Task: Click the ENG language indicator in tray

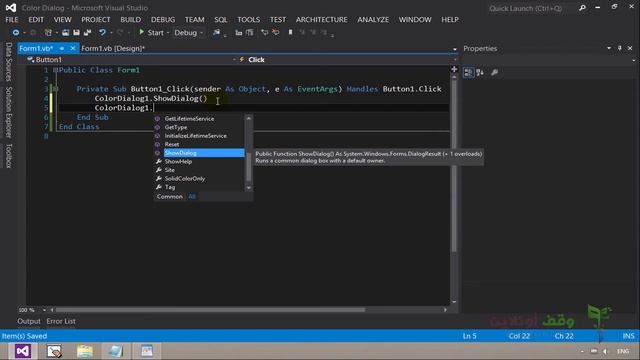Action: 623,351
